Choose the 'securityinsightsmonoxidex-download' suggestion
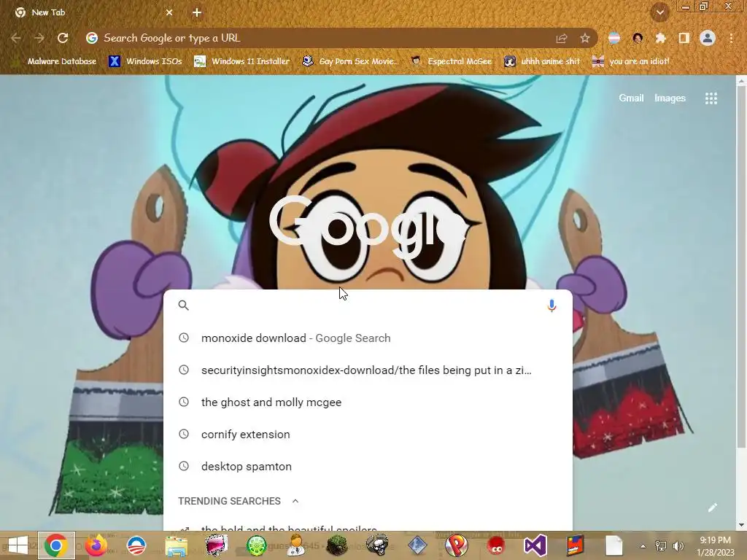Screen dimensions: 747x560 point(368,370)
